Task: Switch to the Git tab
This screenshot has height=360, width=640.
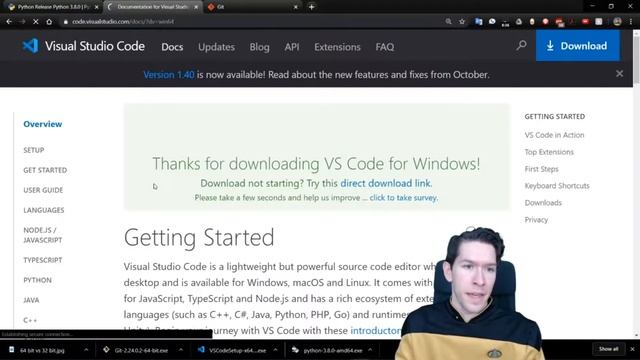Action: coord(253,7)
